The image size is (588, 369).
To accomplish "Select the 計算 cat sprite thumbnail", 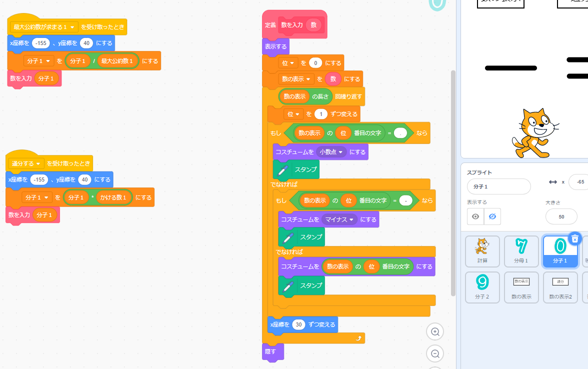I will (482, 251).
